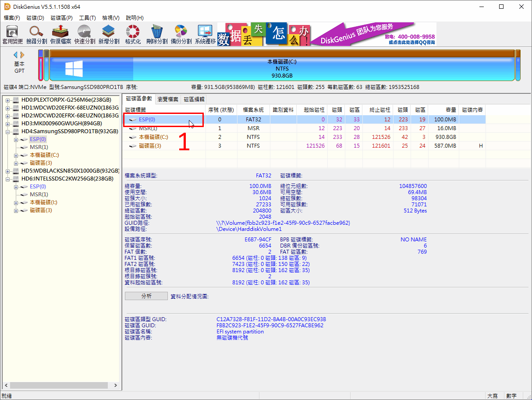The image size is (532, 400).
Task: Click the 大寫 indicator in status bar
Action: click(492, 396)
